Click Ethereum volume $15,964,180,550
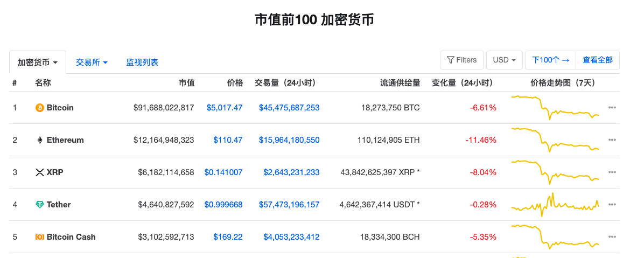Viewport: 644px width, 258px height. (x=289, y=140)
